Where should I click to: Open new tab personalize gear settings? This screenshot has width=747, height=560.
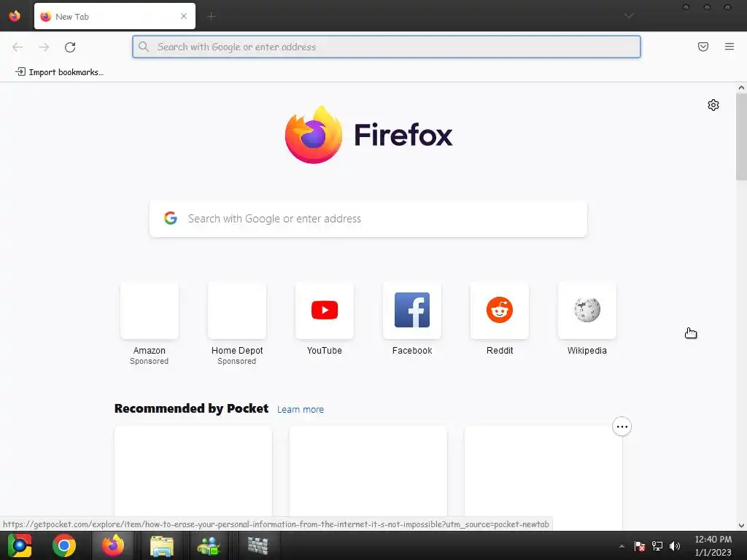713,105
